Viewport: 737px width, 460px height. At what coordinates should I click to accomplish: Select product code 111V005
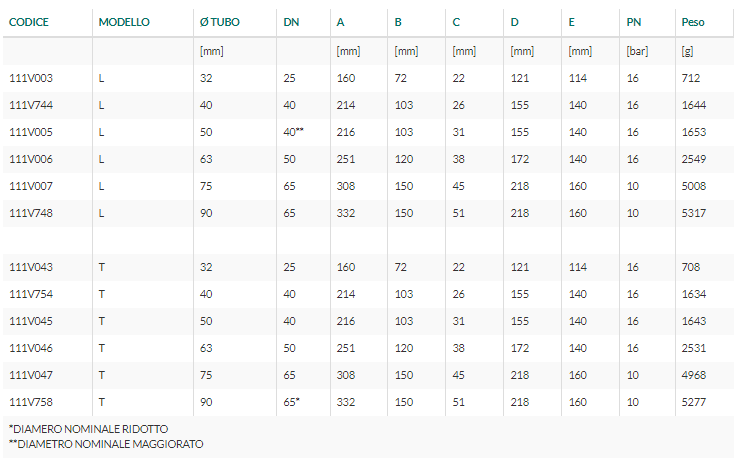click(31, 132)
